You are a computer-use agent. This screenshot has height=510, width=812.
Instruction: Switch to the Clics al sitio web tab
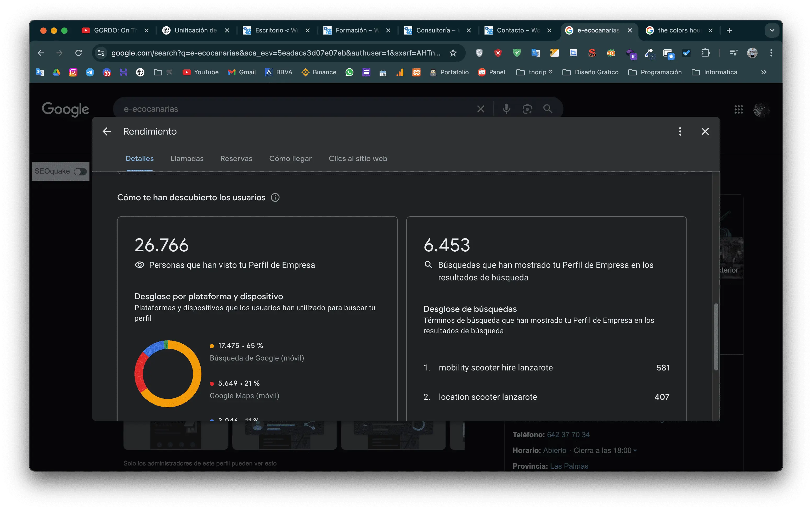click(x=358, y=159)
